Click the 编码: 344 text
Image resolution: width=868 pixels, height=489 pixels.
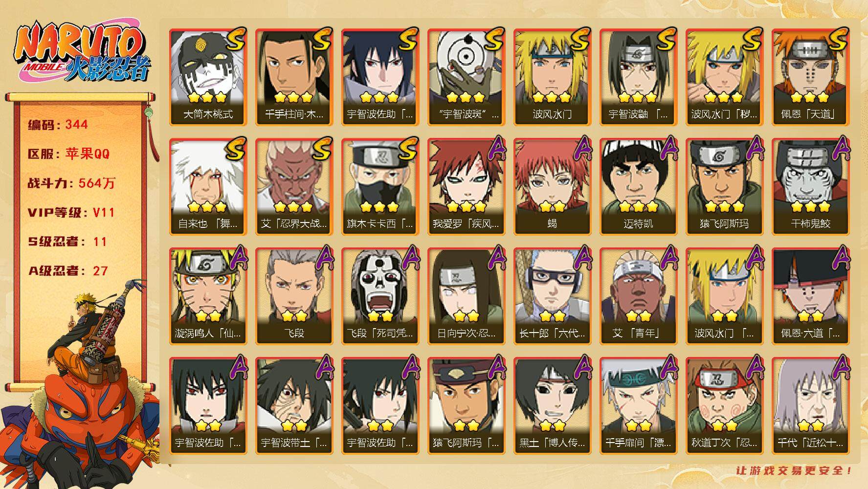tap(58, 125)
